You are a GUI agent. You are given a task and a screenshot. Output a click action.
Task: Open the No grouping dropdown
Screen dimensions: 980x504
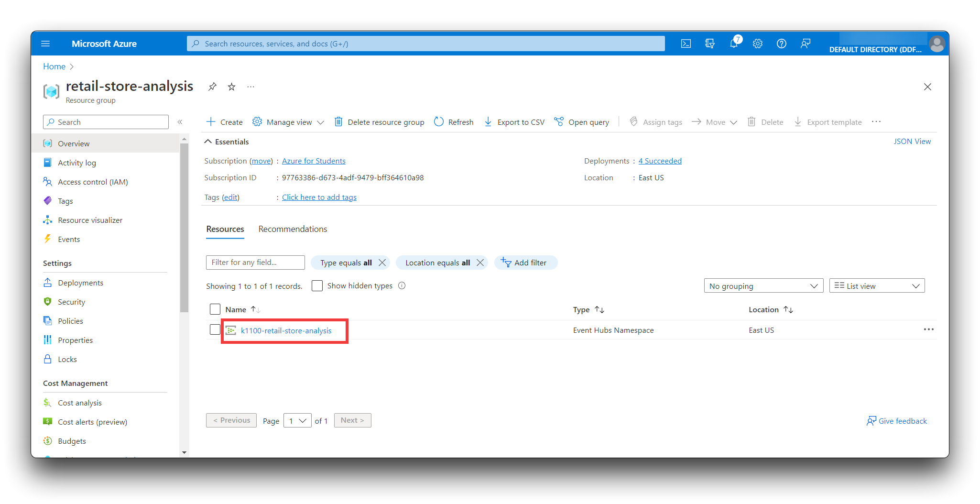pyautogui.click(x=763, y=285)
